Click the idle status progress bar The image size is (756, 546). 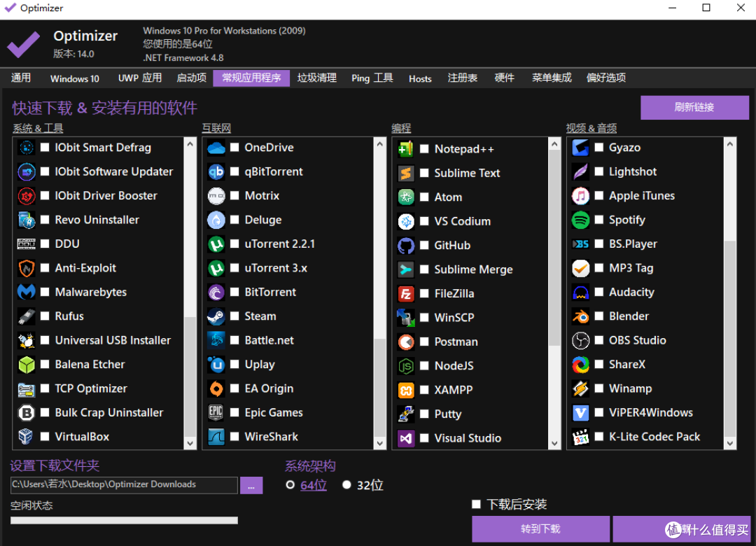point(124,520)
